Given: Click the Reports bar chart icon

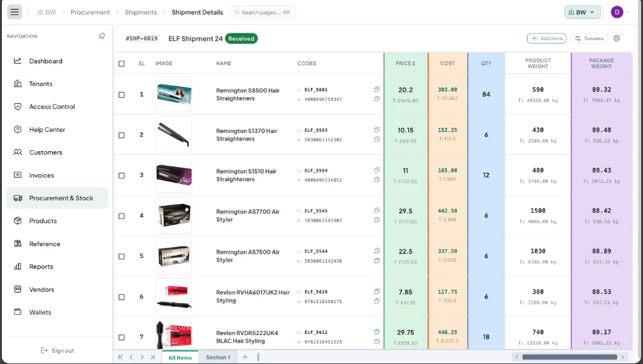Looking at the screenshot, I should tap(18, 267).
